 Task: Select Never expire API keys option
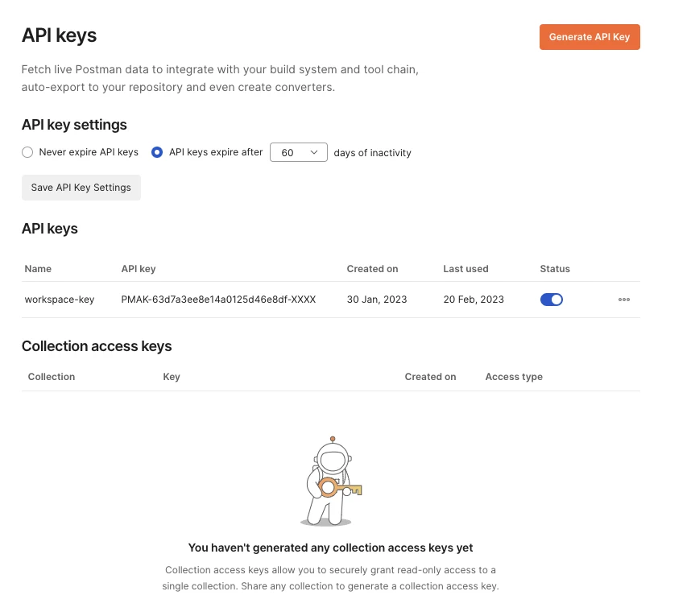pos(27,152)
